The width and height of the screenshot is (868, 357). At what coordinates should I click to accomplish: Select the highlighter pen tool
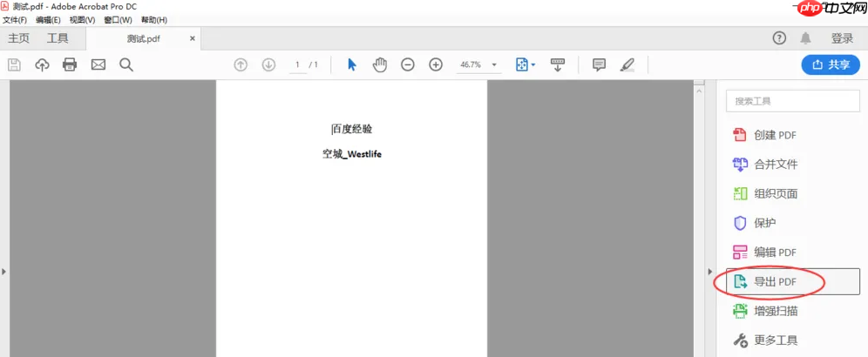point(627,64)
